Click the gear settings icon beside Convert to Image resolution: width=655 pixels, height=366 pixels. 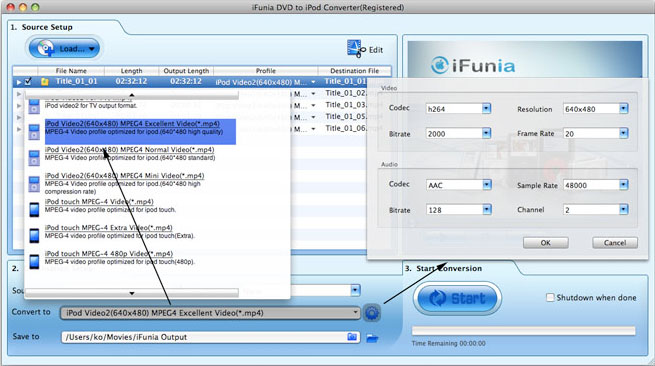372,313
